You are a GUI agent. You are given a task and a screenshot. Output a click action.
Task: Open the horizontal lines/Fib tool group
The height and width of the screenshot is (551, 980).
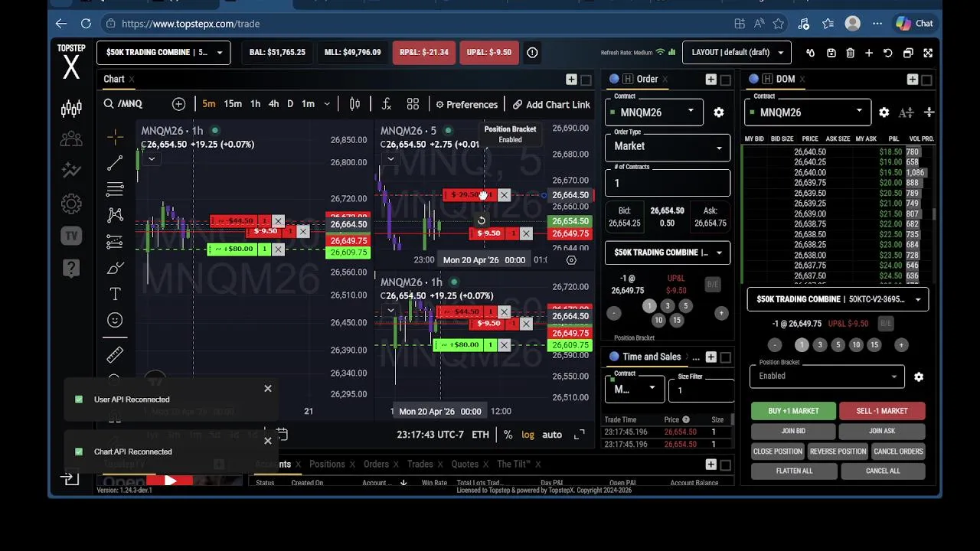tap(115, 189)
